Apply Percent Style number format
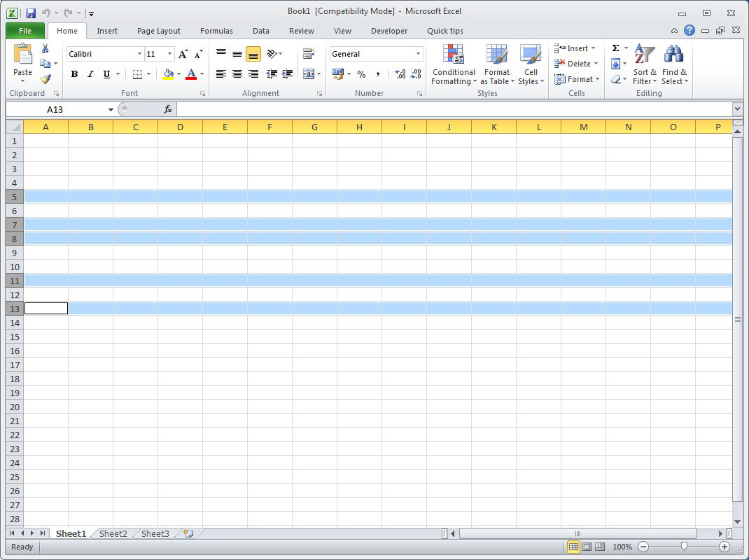749x560 pixels. click(x=361, y=74)
